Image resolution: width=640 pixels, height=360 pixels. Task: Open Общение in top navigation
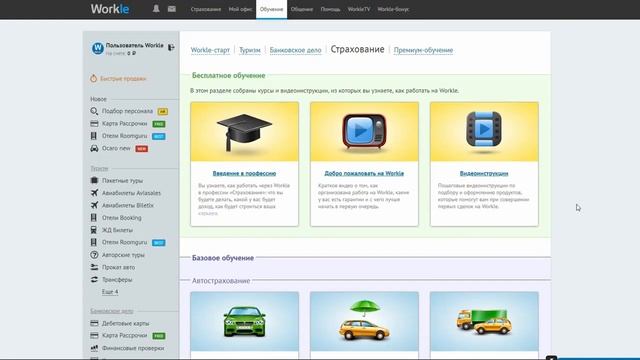click(x=302, y=9)
